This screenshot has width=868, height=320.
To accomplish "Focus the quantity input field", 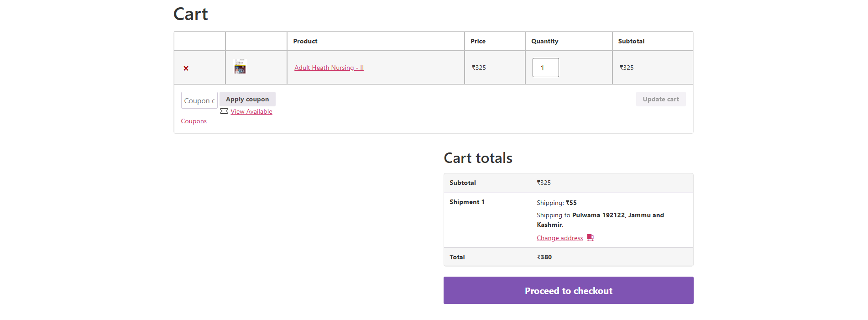I will click(545, 68).
